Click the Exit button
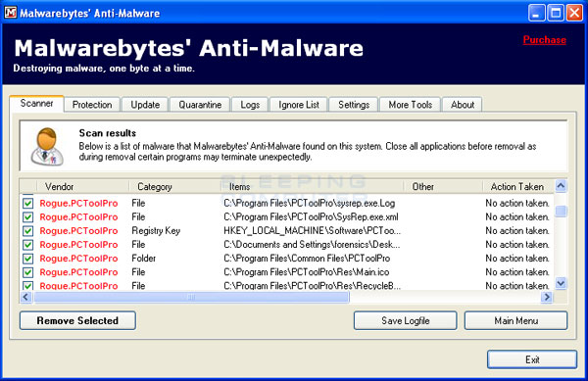The image size is (588, 381). click(x=532, y=359)
